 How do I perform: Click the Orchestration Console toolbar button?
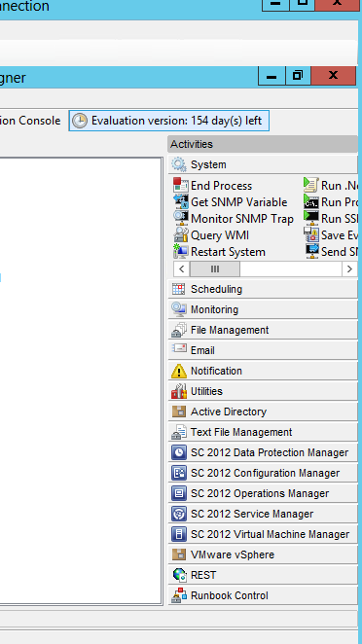(30, 121)
